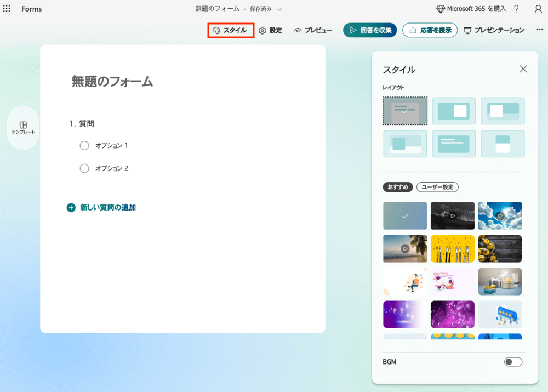This screenshot has width=548, height=392.
Task: Expand the form title saved-status dropdown
Action: pyautogui.click(x=279, y=9)
